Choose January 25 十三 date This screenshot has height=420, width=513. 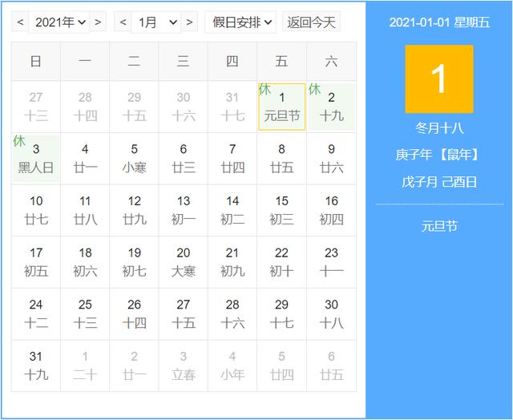pyautogui.click(x=85, y=314)
